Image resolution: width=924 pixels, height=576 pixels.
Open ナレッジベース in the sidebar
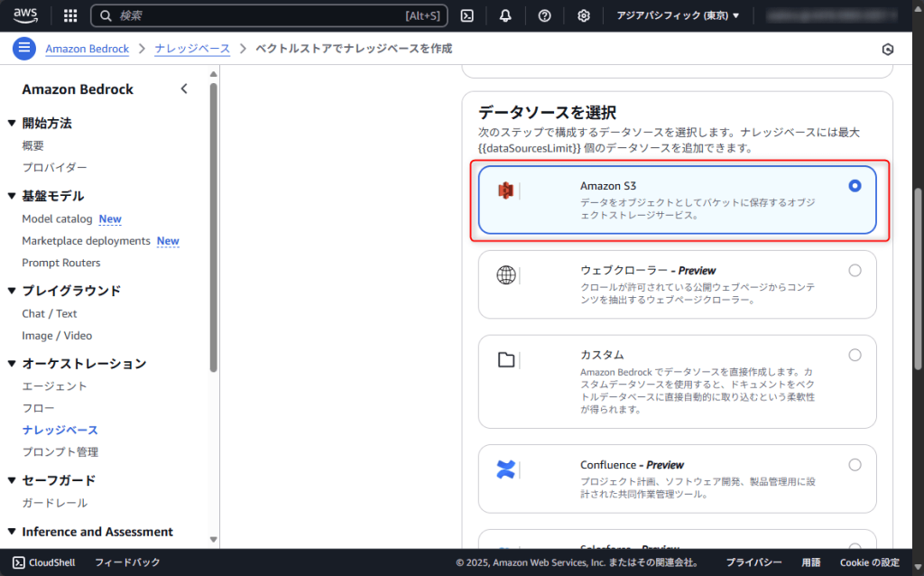coord(60,430)
